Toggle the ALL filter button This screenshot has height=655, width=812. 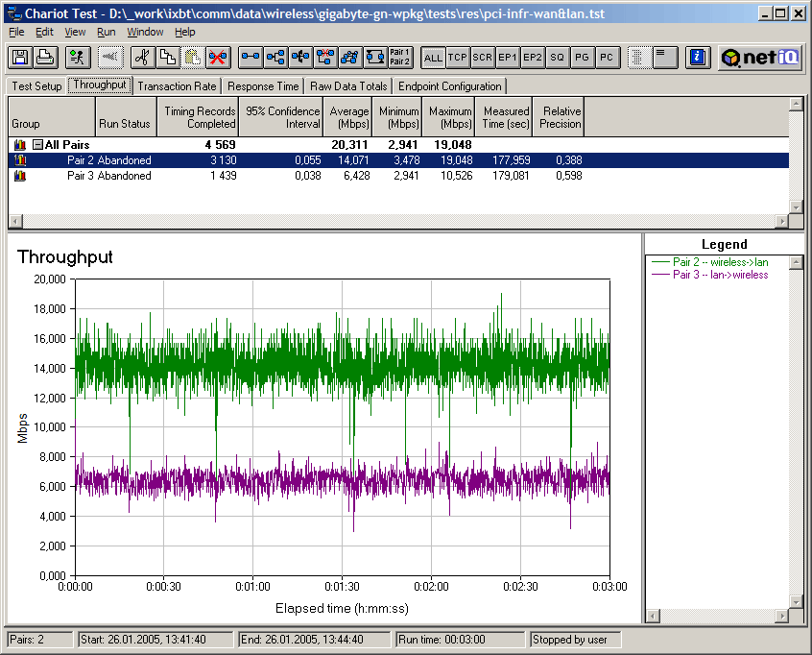click(x=433, y=58)
